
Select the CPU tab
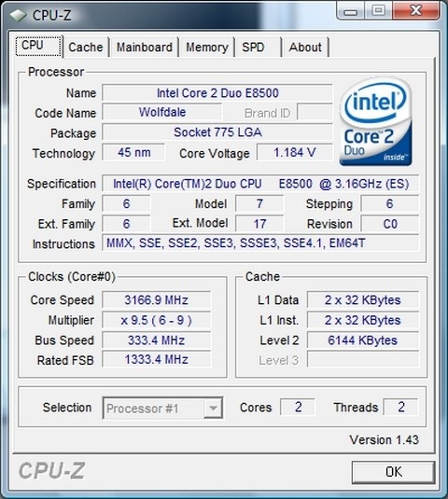tap(38, 46)
